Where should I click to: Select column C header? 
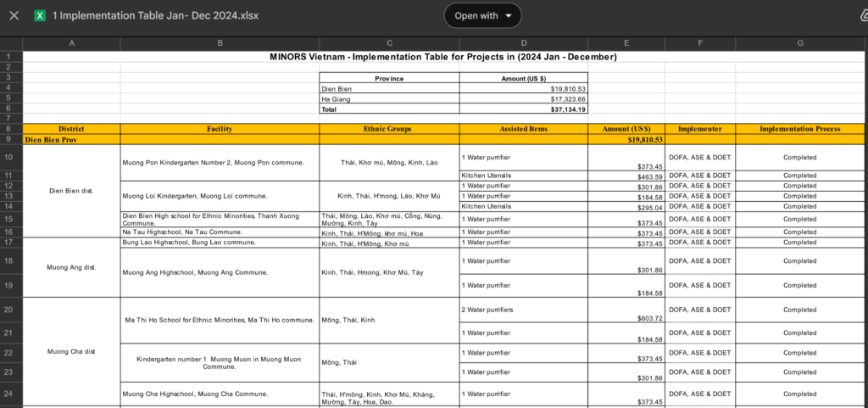click(x=389, y=43)
